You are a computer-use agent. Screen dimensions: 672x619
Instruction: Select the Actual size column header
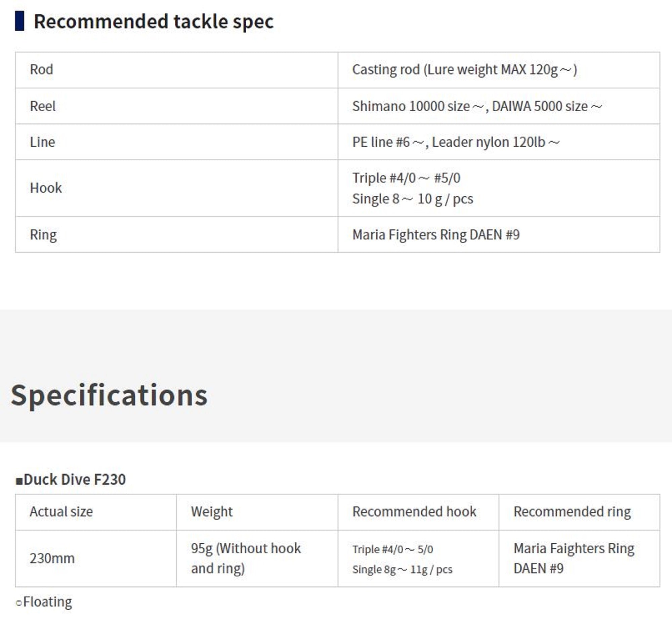click(61, 511)
